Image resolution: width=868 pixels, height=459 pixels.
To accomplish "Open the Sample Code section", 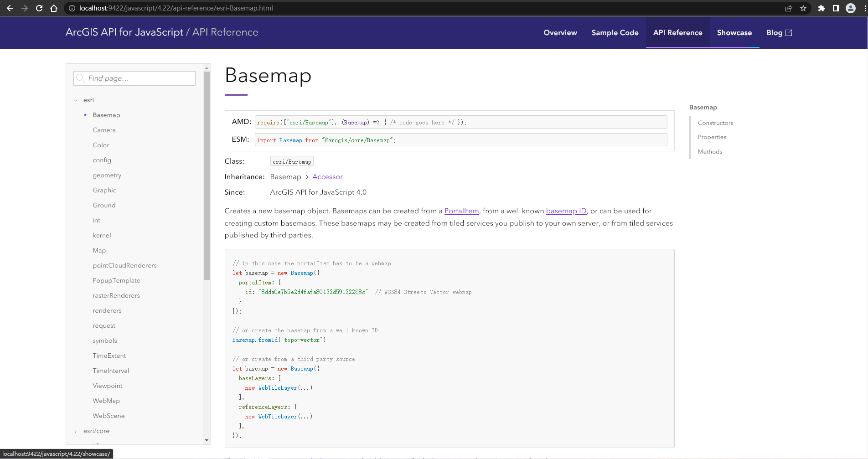I will pos(615,32).
